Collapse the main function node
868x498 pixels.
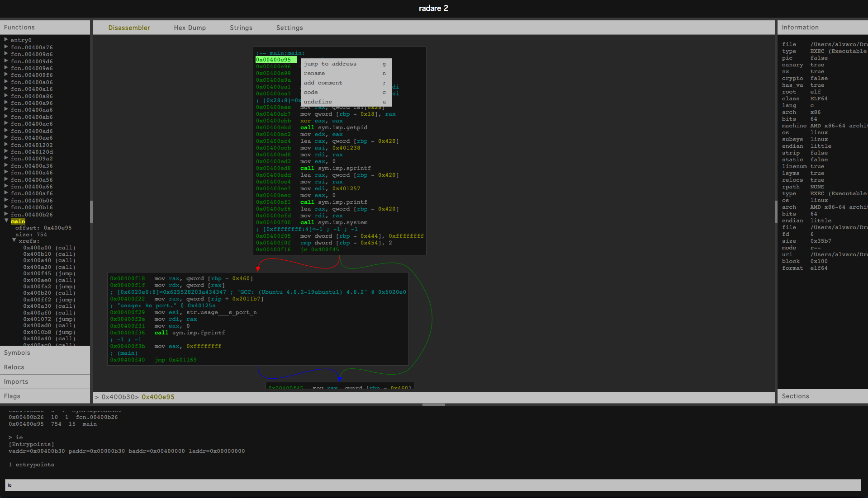[6, 221]
